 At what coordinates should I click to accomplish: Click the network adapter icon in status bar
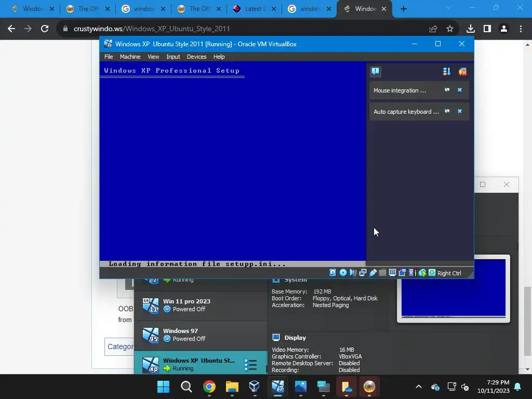point(363,273)
